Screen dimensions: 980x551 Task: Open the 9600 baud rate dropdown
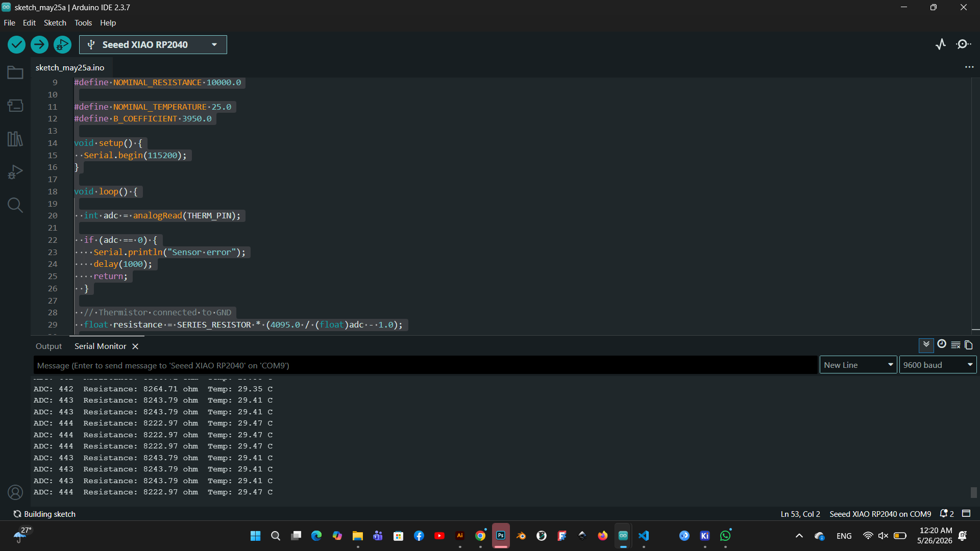(938, 365)
